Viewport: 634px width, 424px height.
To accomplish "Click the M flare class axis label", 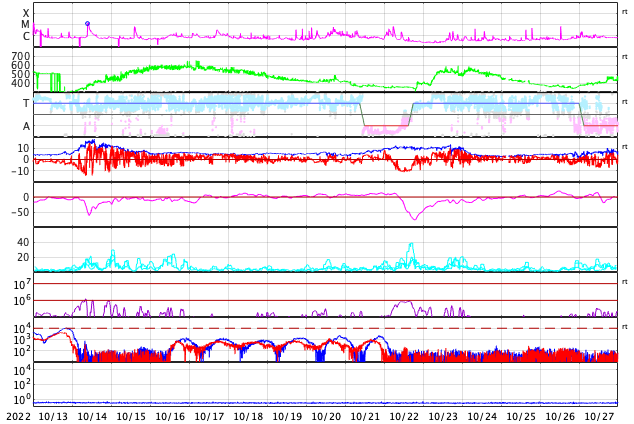I will click(25, 25).
